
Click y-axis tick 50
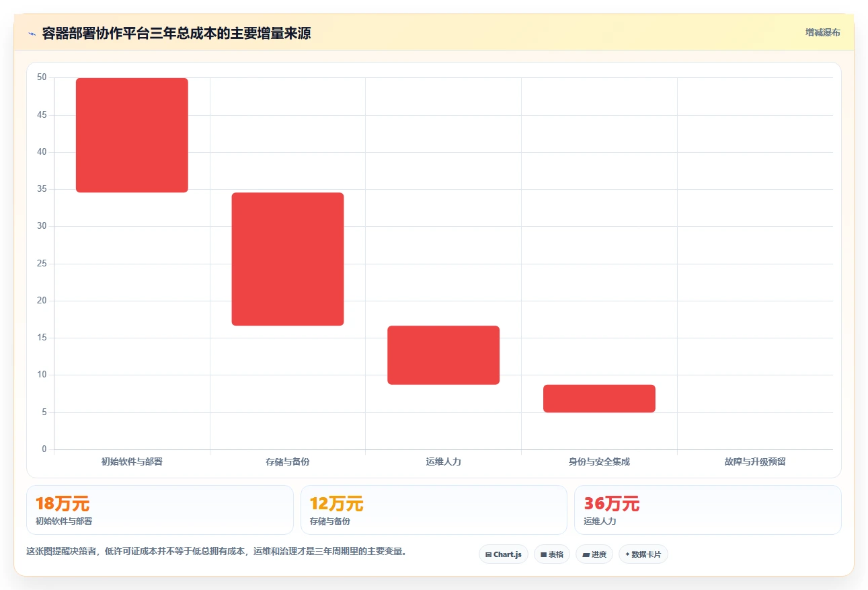[x=42, y=77]
